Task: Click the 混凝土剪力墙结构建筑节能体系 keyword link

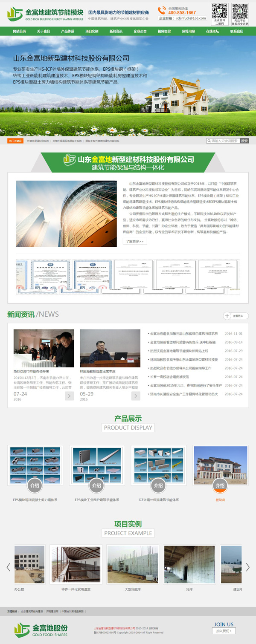Action: [102, 141]
